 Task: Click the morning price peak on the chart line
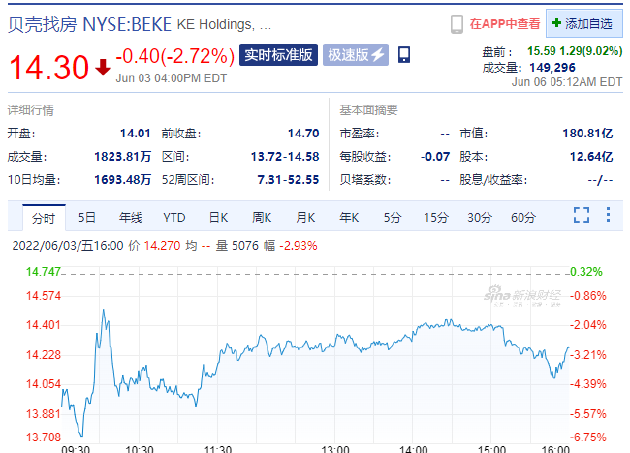[104, 310]
